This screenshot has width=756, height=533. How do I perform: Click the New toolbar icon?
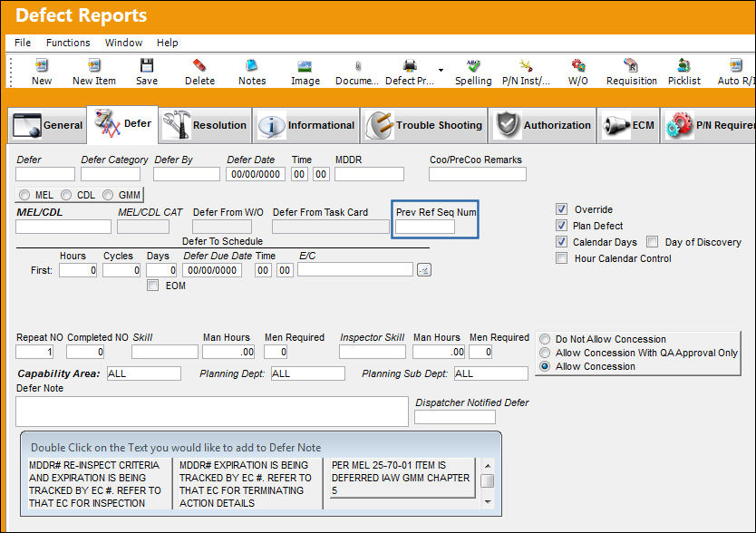pyautogui.click(x=42, y=65)
